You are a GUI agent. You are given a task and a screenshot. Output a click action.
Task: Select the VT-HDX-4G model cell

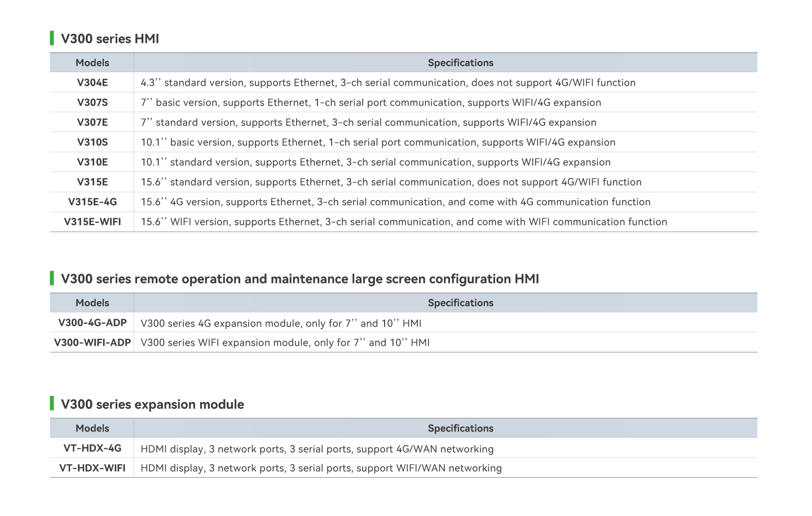click(x=92, y=448)
